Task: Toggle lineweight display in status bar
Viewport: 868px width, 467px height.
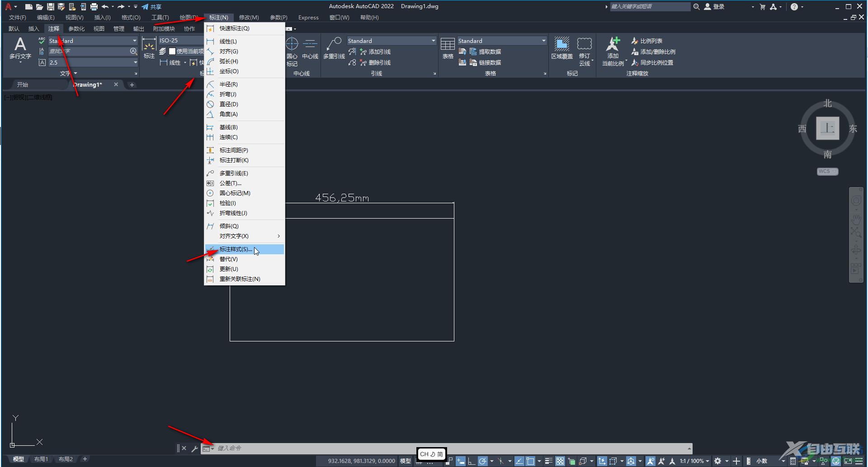Action: pos(549,461)
